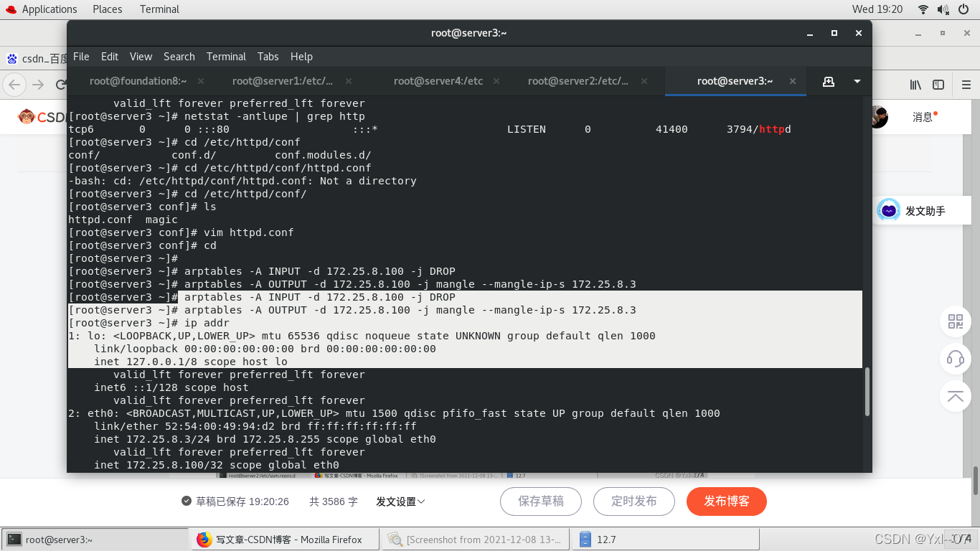Open Firefox library icon
Viewport: 980px width, 551px height.
[x=916, y=85]
